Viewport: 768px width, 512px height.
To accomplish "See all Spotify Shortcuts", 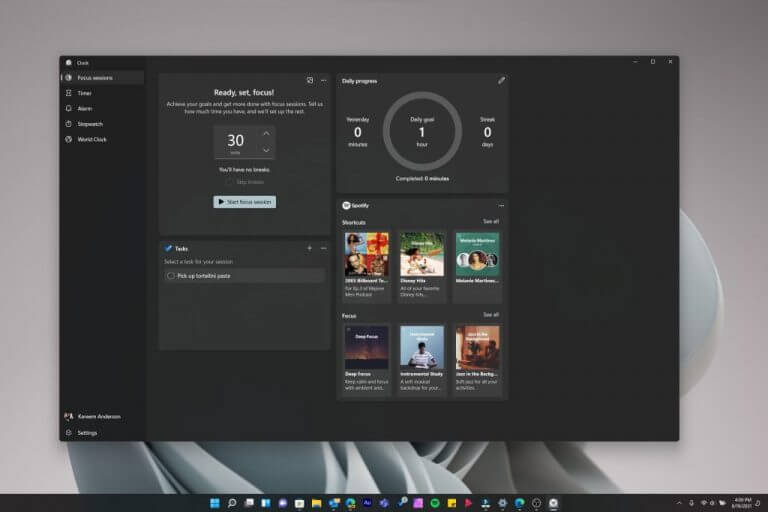I will (x=491, y=221).
